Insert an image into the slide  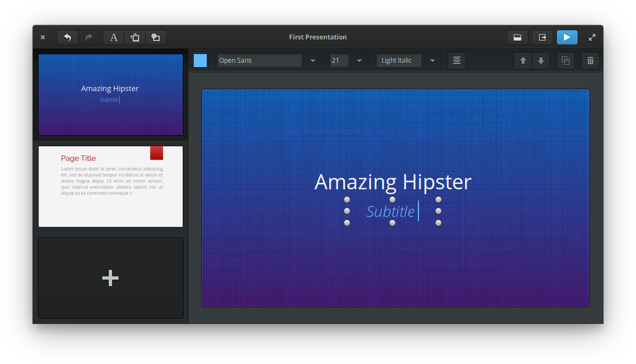[135, 37]
